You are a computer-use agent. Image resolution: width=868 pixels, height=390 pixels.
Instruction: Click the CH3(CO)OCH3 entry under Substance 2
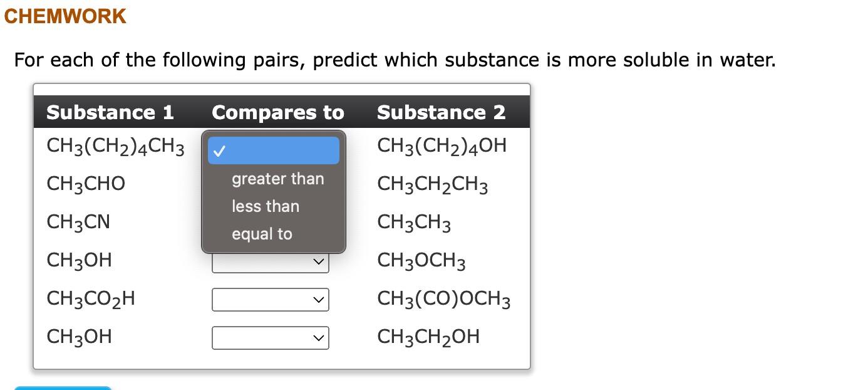[x=445, y=299]
